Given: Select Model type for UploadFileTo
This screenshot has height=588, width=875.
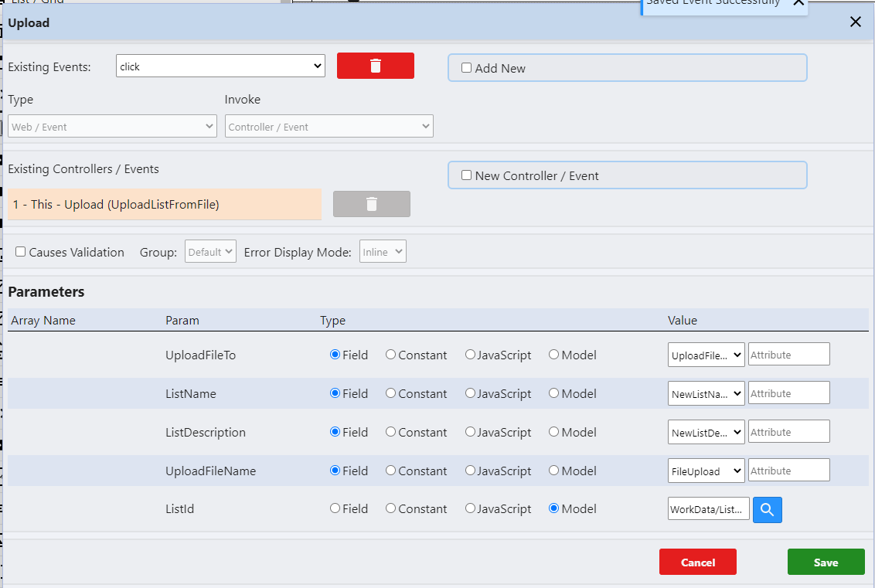Looking at the screenshot, I should coord(553,354).
